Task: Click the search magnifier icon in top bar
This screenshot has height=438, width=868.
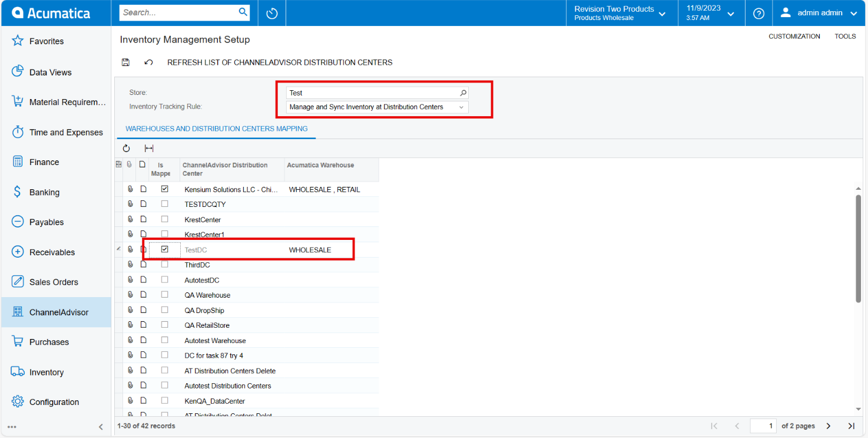Action: click(243, 12)
